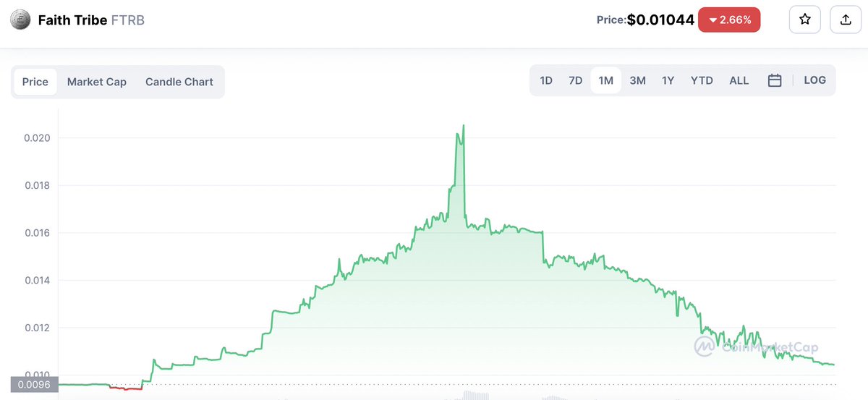868x400 pixels.
Task: Click the $0.01044 price value
Action: [x=660, y=20]
